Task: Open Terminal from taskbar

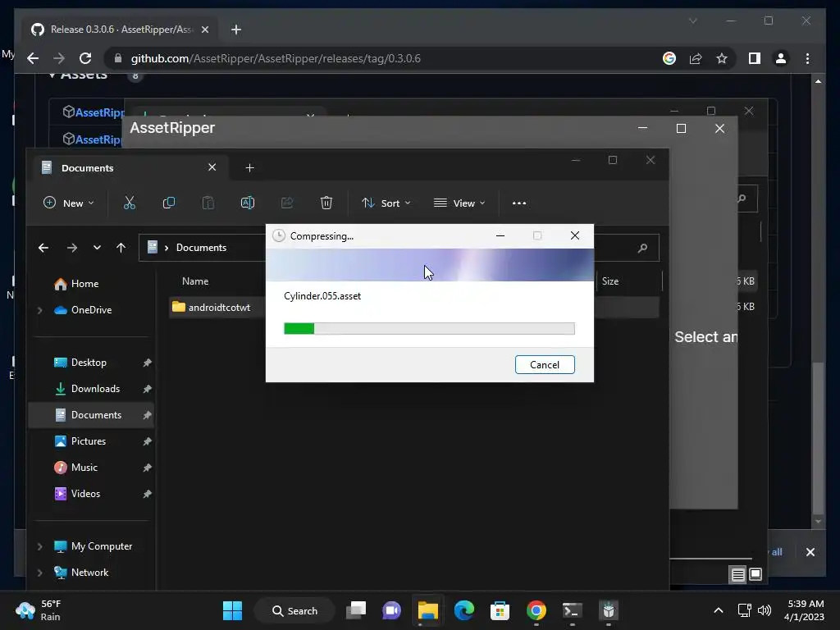Action: point(572,610)
